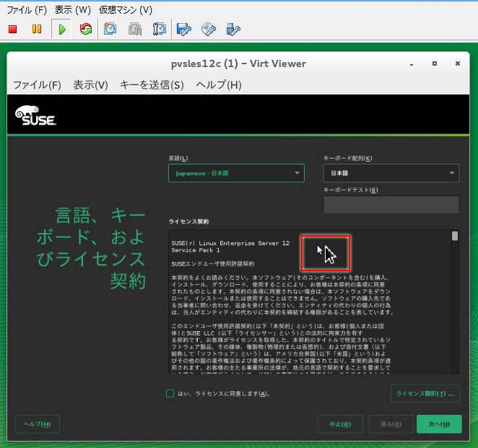This screenshot has width=478, height=448.
Task: Click the SUSE logo
Action: click(x=35, y=115)
